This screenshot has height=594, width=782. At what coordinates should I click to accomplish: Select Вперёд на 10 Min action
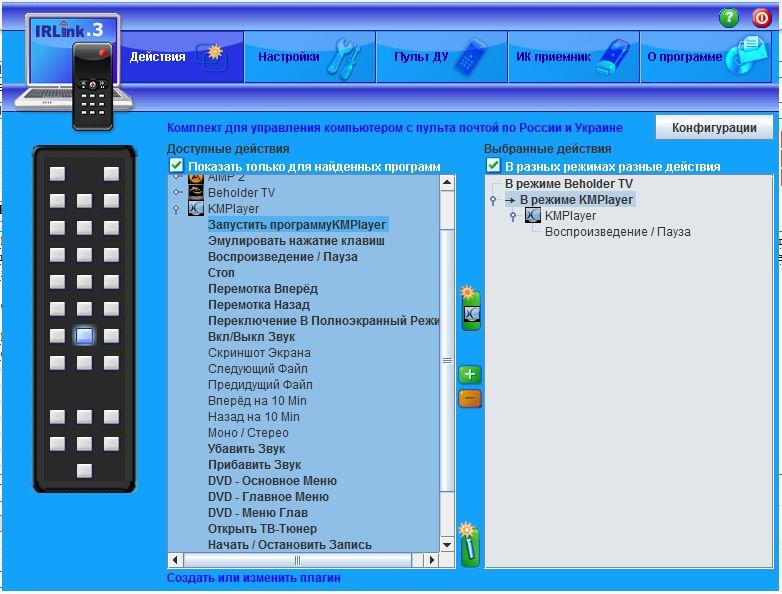[x=257, y=400]
